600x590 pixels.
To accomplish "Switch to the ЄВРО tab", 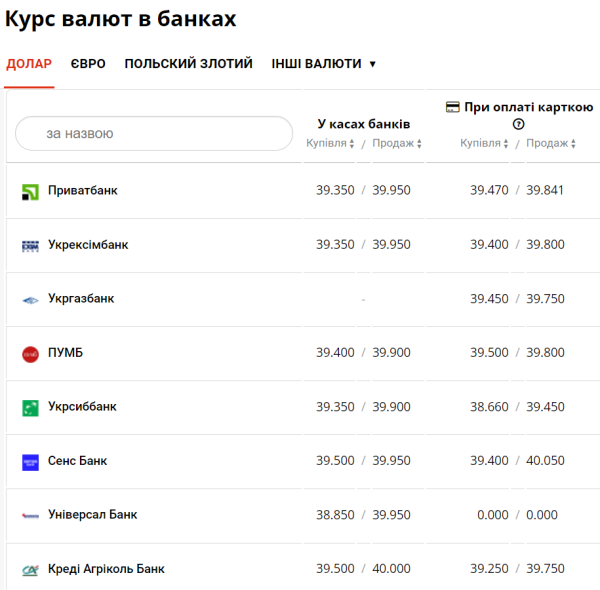I will 88,64.
